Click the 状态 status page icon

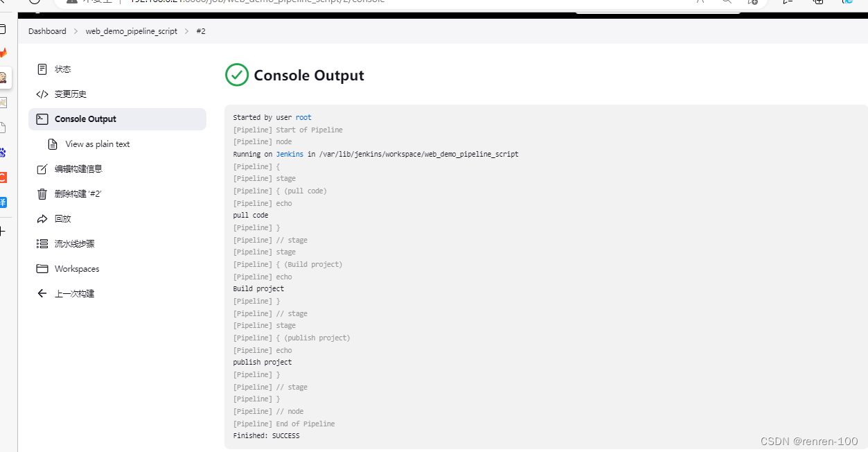pyautogui.click(x=42, y=69)
